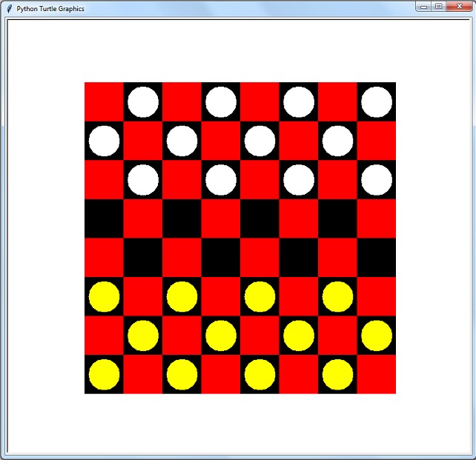
Task: Choose yellow piece in row 8, column 5
Action: pos(260,375)
